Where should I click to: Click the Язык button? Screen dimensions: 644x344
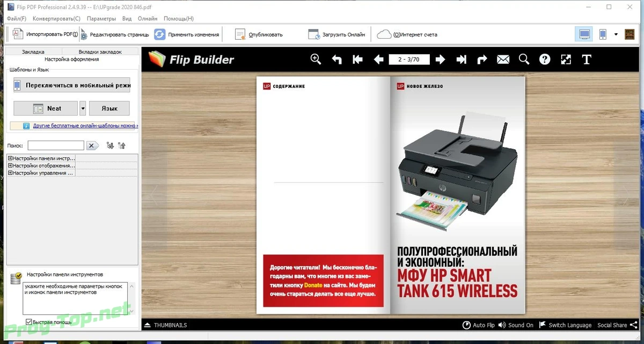[x=109, y=108]
